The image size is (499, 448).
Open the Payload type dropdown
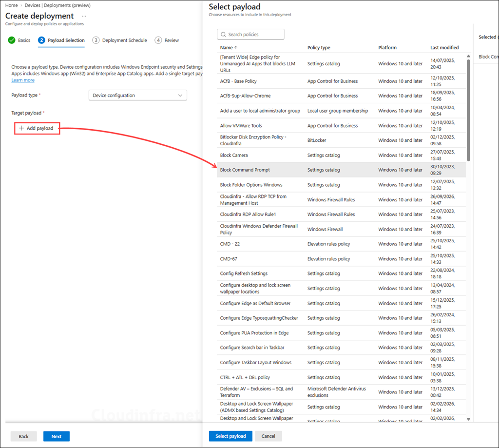coord(138,95)
